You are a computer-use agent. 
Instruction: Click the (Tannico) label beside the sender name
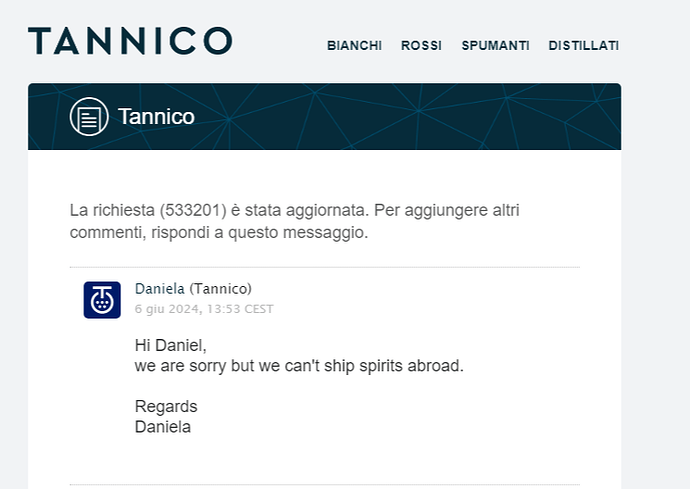pos(220,289)
